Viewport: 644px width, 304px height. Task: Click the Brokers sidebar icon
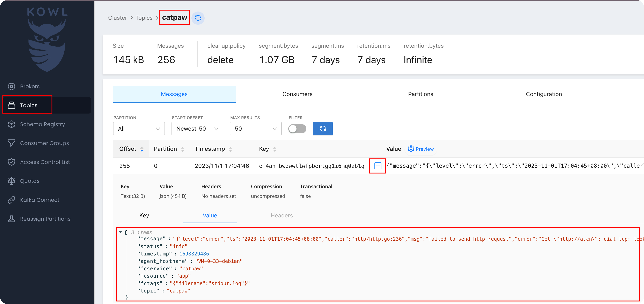[x=12, y=86]
